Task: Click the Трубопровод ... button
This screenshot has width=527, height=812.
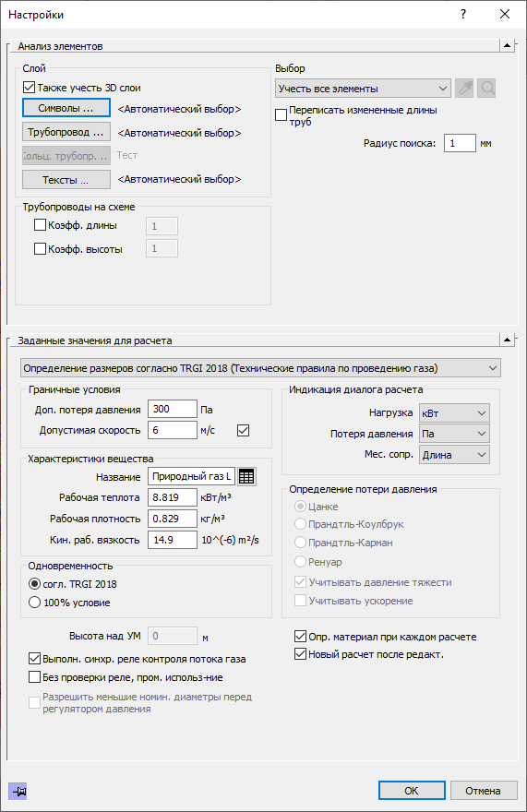Action: 66,132
